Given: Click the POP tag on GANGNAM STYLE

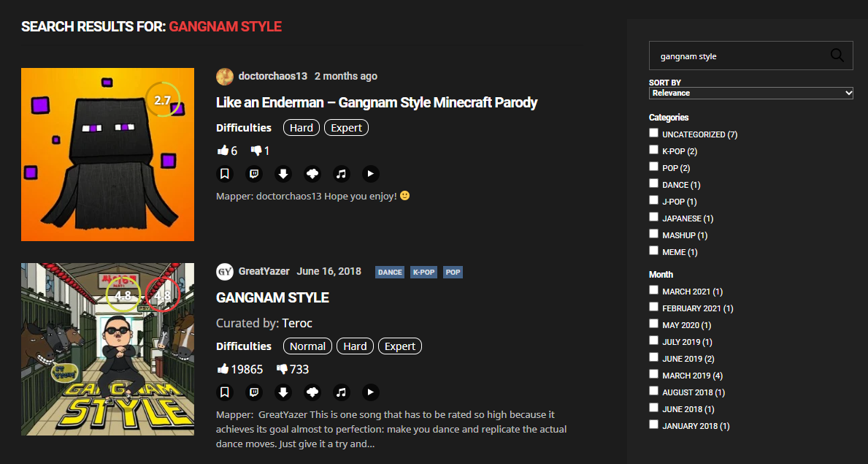Looking at the screenshot, I should [453, 273].
